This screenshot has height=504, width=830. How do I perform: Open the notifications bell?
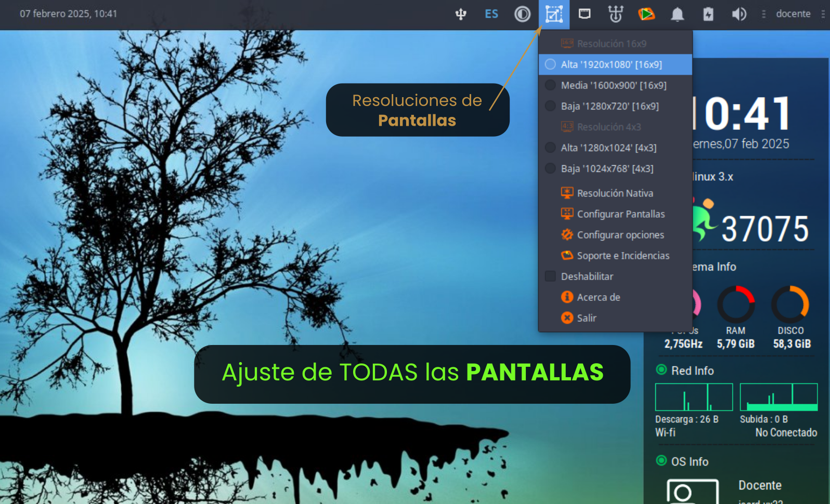pos(677,14)
